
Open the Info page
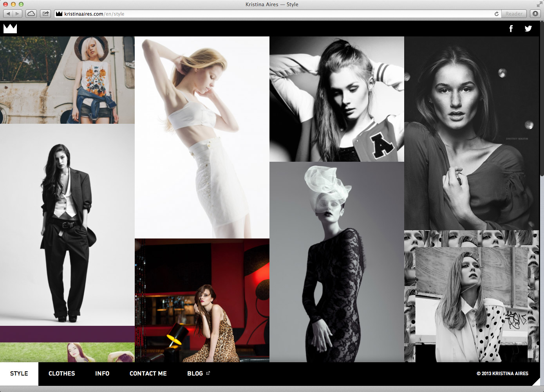pos(102,374)
